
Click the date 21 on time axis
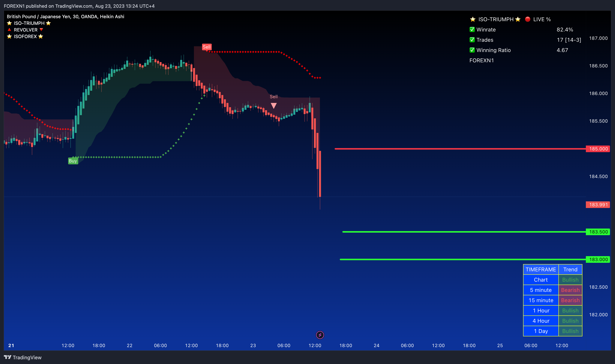pos(11,345)
